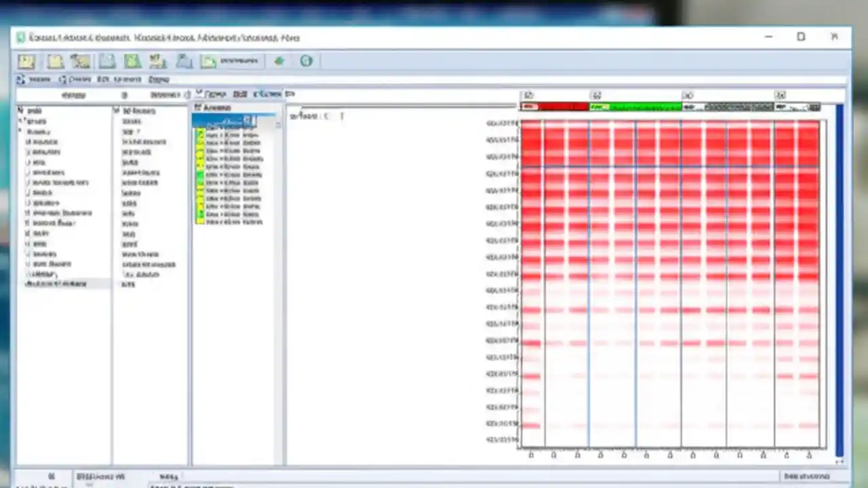
Task: Select the New Document toolbar icon
Action: click(25, 62)
